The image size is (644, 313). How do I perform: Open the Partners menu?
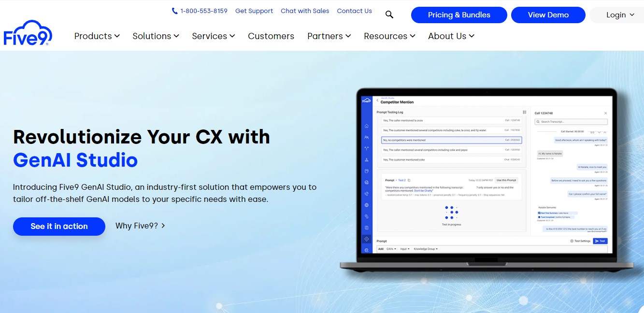(329, 36)
